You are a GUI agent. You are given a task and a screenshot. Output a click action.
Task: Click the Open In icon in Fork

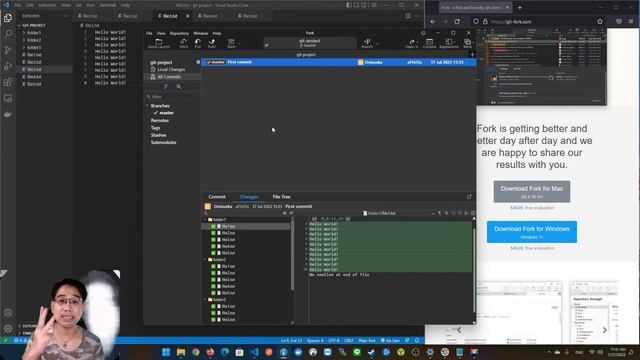point(411,43)
